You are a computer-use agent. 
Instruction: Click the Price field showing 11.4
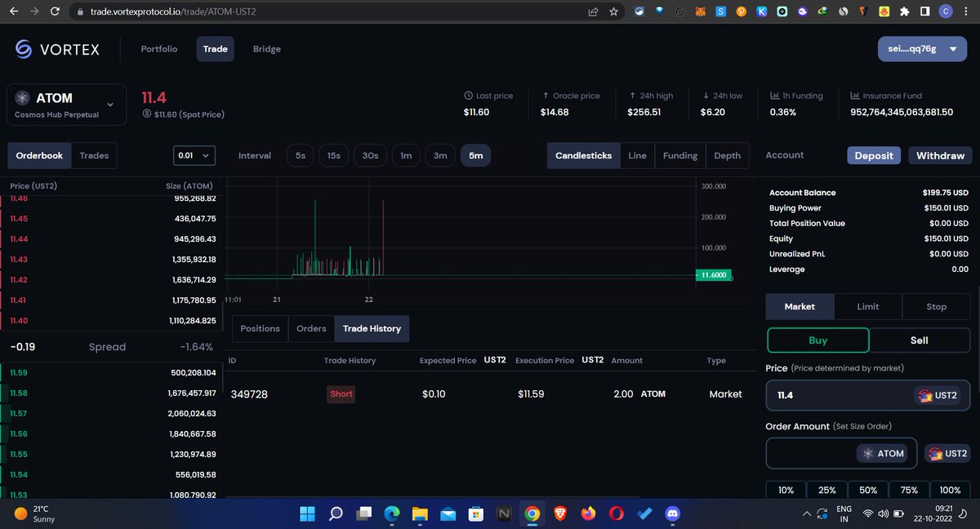click(867, 395)
